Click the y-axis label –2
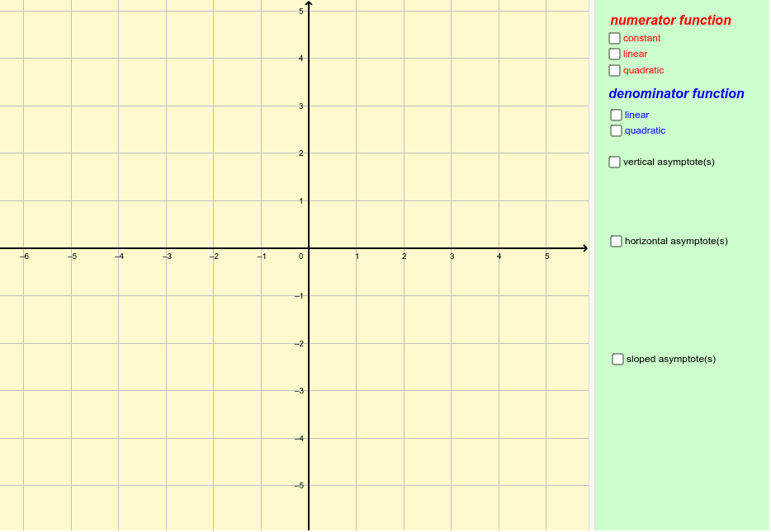This screenshot has height=532, width=771. click(300, 344)
